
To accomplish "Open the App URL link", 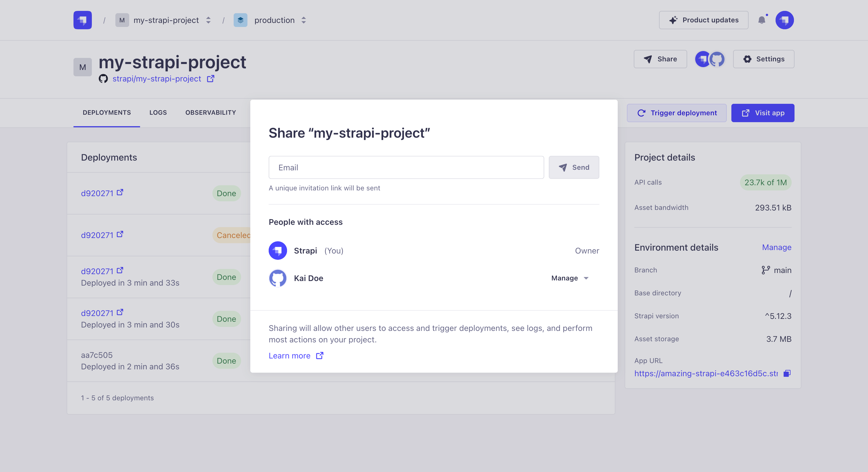I will (x=706, y=374).
